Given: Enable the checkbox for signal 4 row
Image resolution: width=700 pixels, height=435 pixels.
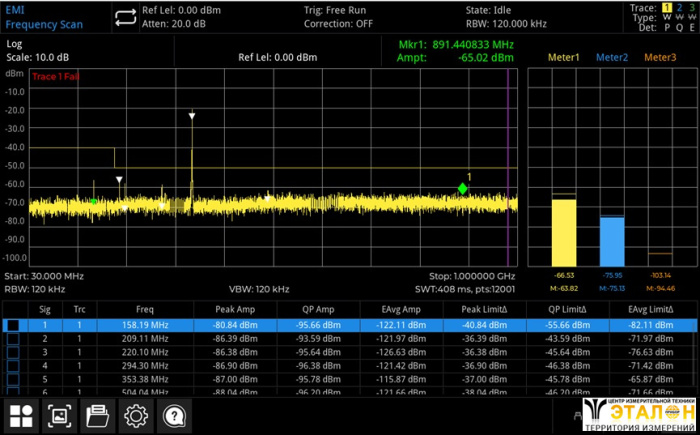Looking at the screenshot, I should tap(14, 367).
